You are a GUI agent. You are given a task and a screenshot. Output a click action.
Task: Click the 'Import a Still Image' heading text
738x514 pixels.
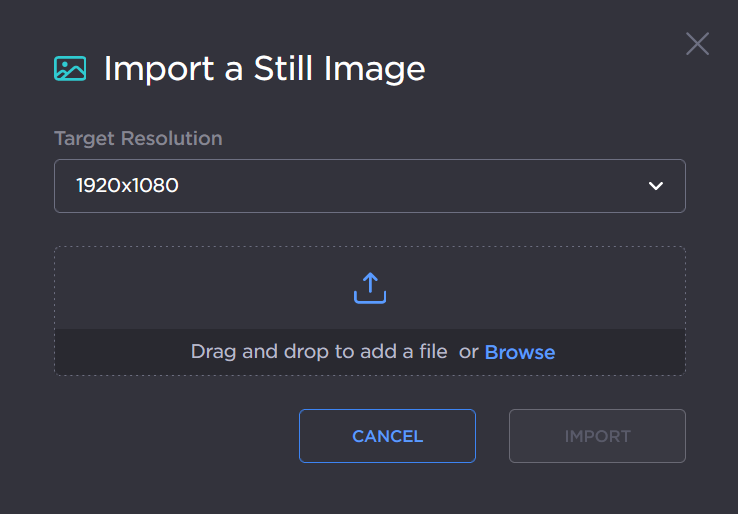pyautogui.click(x=264, y=68)
